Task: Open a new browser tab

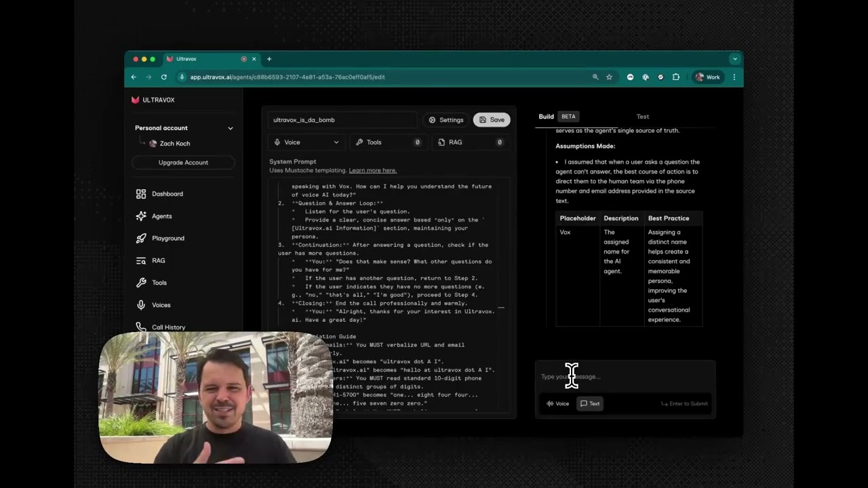Action: pos(269,59)
